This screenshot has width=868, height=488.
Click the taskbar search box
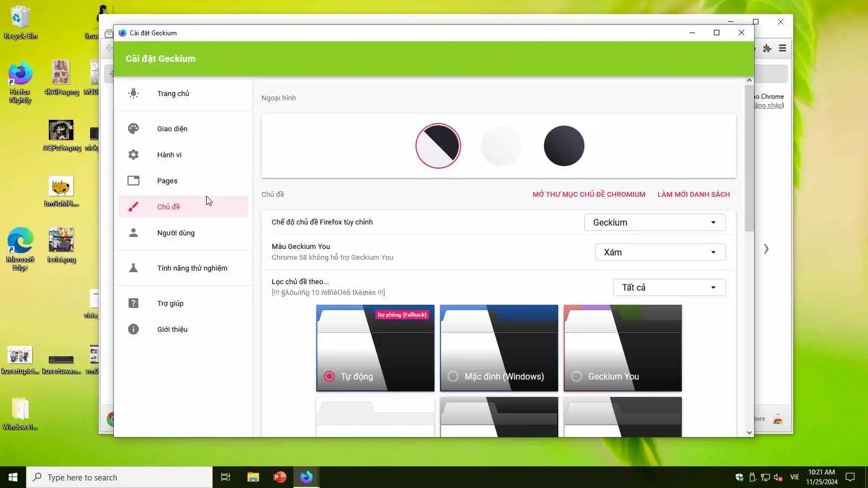(x=119, y=477)
